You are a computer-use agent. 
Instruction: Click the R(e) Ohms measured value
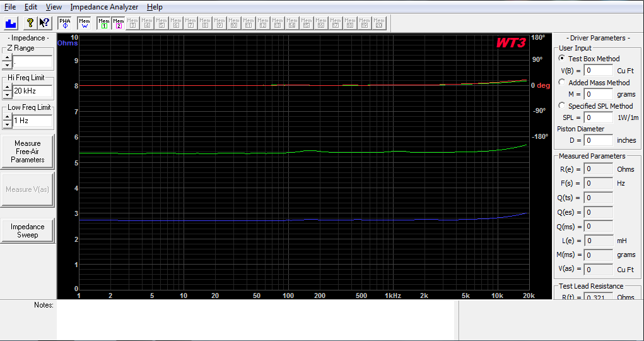(x=599, y=169)
